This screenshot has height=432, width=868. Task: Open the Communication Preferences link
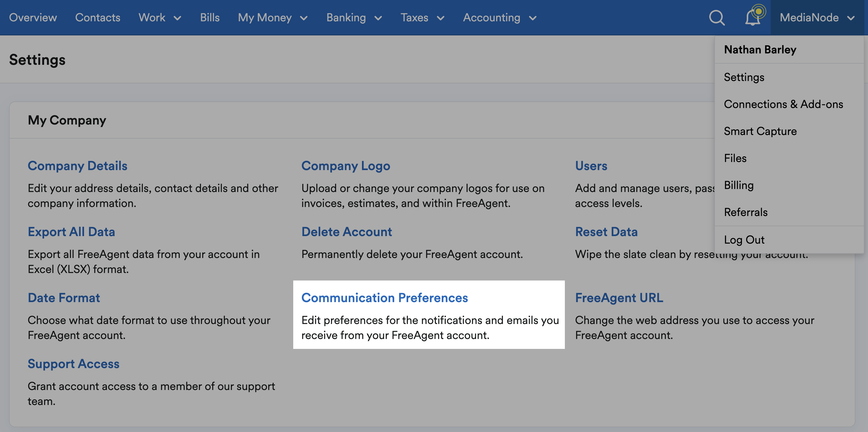coord(384,298)
